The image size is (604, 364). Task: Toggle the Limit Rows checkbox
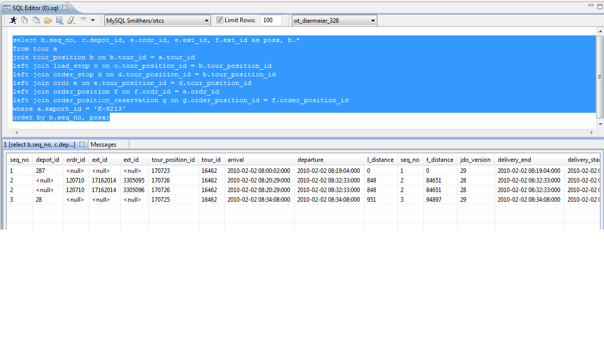(220, 20)
